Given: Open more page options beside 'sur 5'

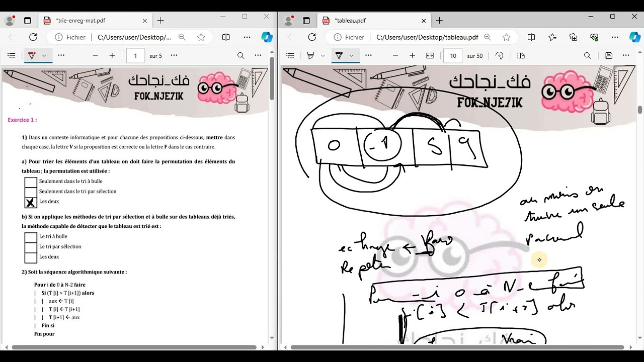Looking at the screenshot, I should (174, 56).
